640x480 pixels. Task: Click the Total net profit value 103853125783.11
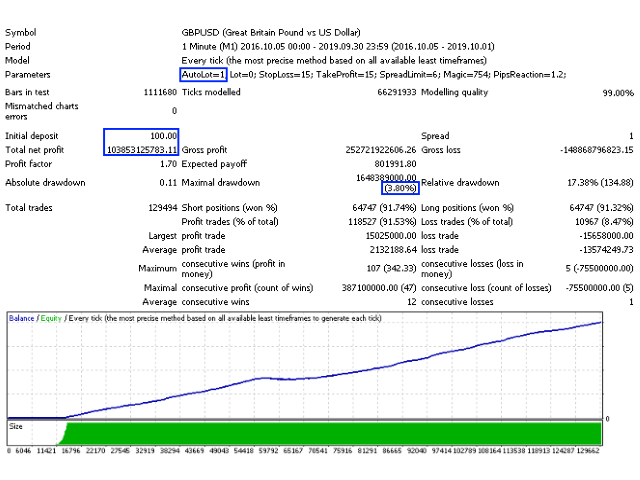(x=142, y=150)
